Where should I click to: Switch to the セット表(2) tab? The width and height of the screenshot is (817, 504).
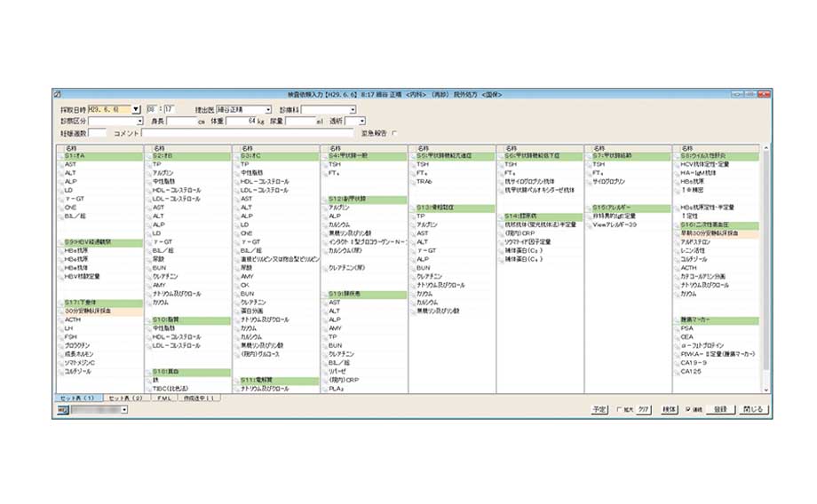[x=126, y=398]
